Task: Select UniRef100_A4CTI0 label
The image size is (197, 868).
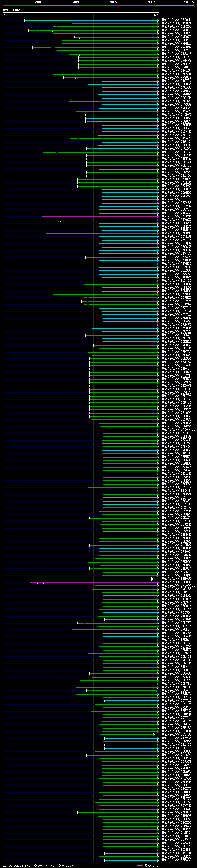Action: pos(177,81)
